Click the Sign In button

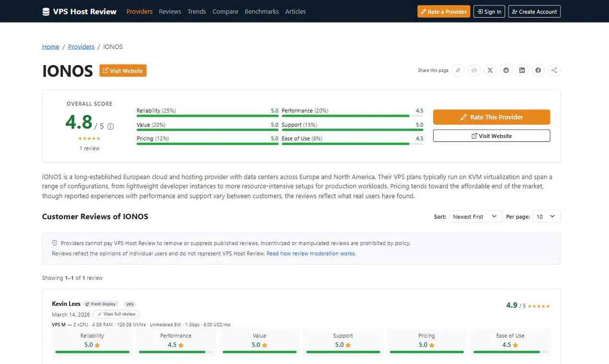489,11
